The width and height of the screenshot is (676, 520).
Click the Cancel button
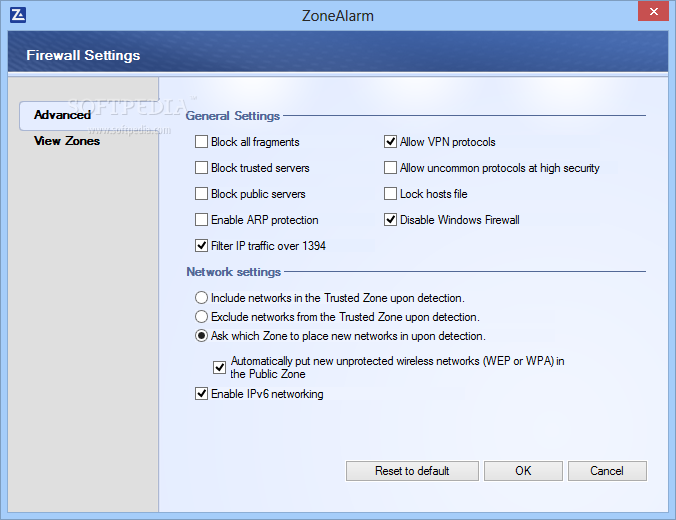[x=607, y=471]
